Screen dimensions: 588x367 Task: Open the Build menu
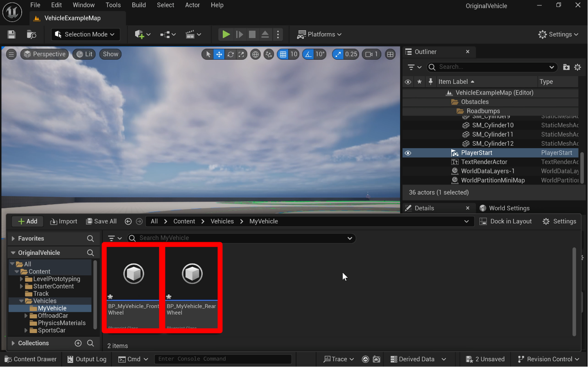[x=139, y=5]
